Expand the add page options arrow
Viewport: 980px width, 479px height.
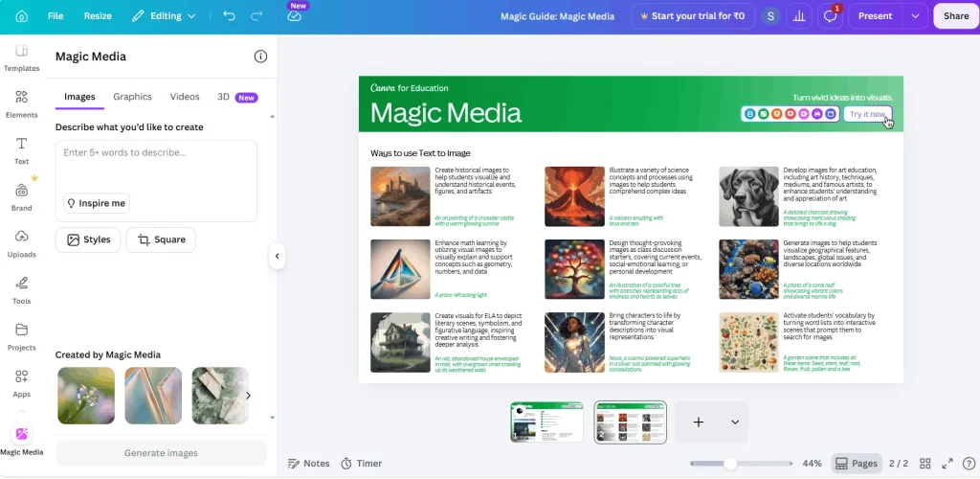click(735, 422)
